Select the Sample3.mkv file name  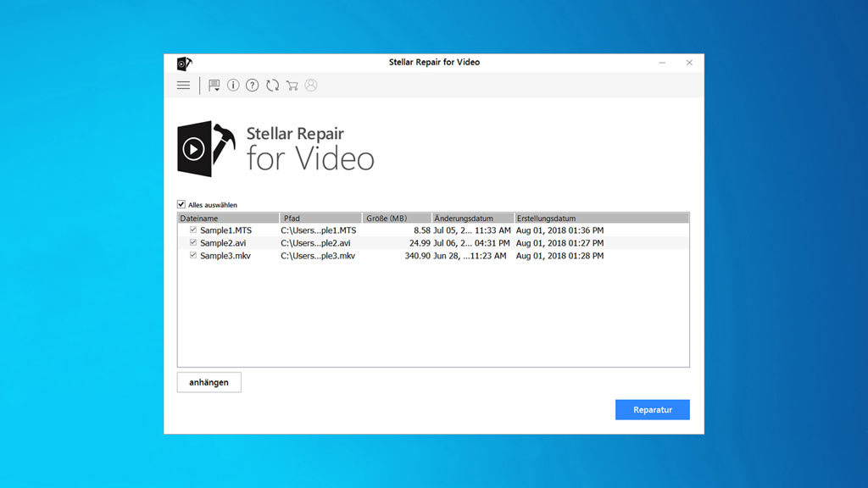coord(225,256)
